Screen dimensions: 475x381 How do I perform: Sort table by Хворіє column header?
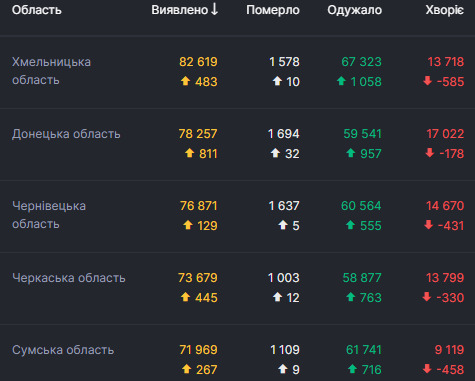click(x=445, y=10)
